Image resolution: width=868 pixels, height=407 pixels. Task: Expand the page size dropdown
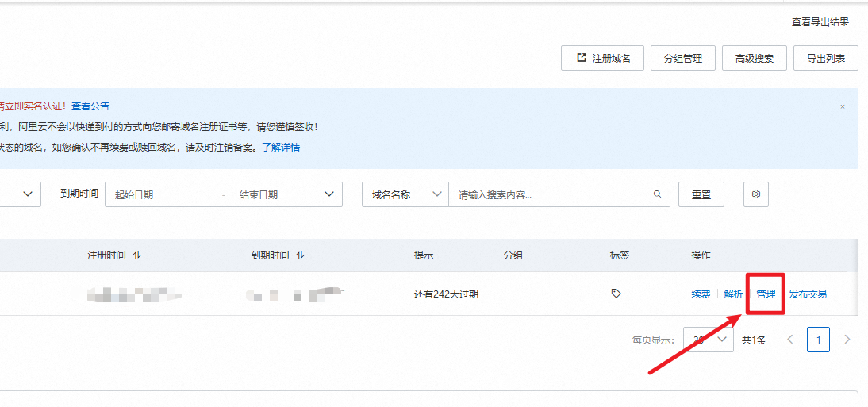coord(707,340)
